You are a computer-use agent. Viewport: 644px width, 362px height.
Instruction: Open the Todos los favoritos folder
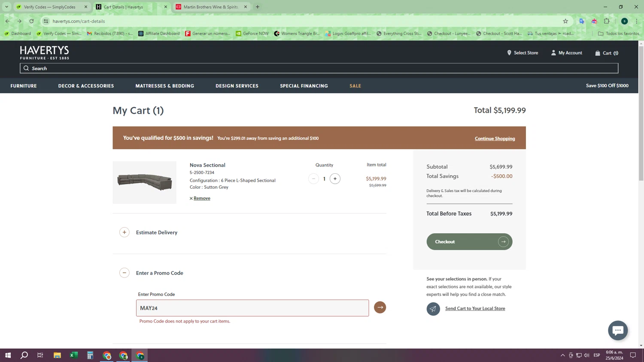[x=619, y=33]
